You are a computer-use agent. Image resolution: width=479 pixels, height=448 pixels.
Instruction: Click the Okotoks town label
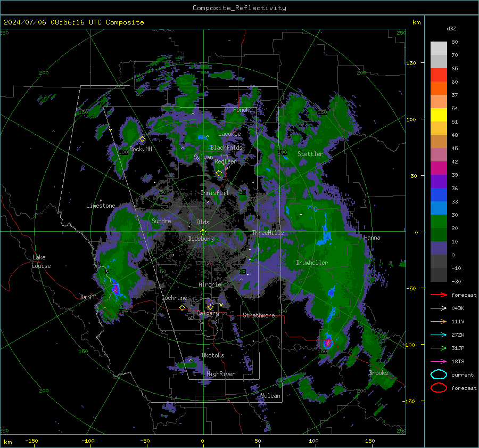(x=213, y=355)
